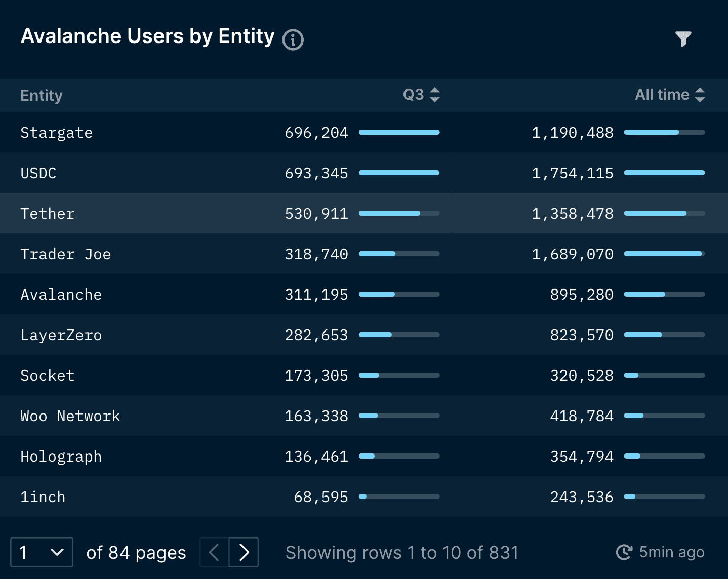Click the LayerZero entity row
Screen dimensions: 728x579
pyautogui.click(x=364, y=335)
